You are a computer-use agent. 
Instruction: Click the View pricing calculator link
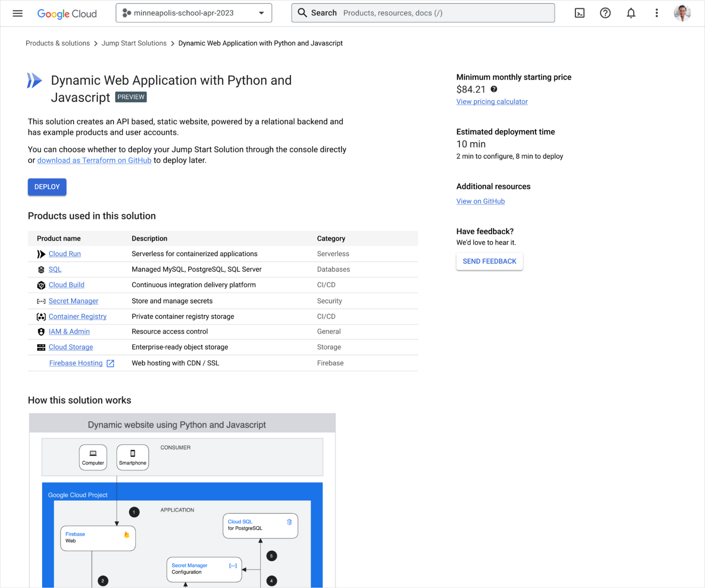click(x=492, y=101)
